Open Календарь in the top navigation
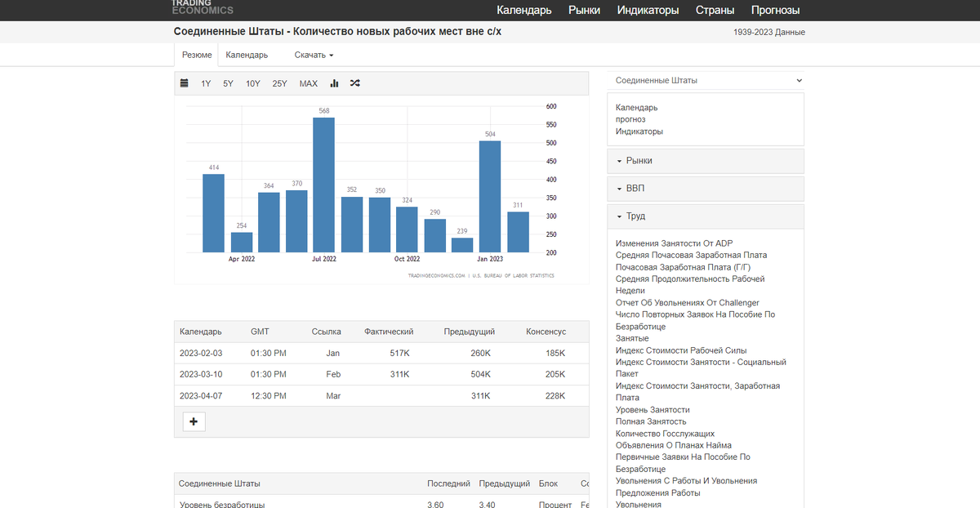 pyautogui.click(x=524, y=11)
